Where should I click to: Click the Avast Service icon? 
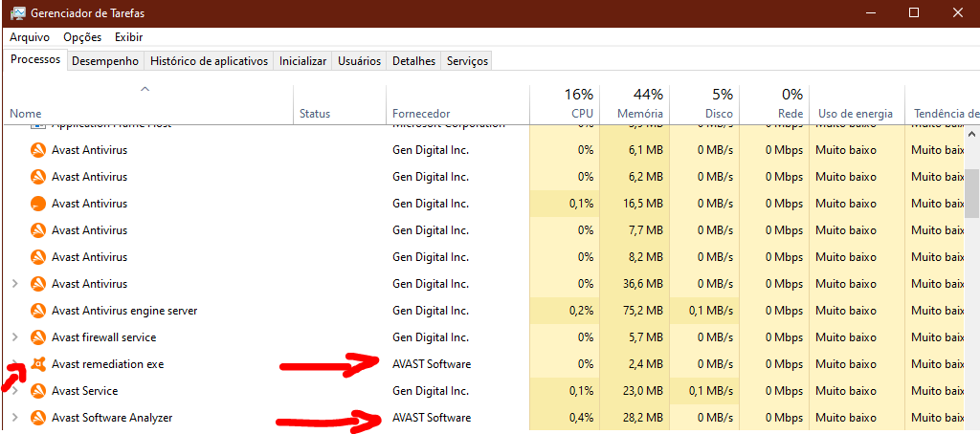38,391
